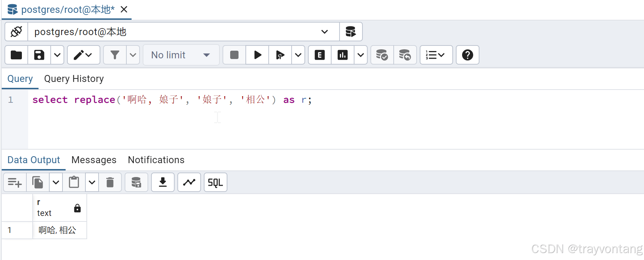Screen dimensions: 644x260
Task: Open new query tool for connection
Action: point(351,32)
